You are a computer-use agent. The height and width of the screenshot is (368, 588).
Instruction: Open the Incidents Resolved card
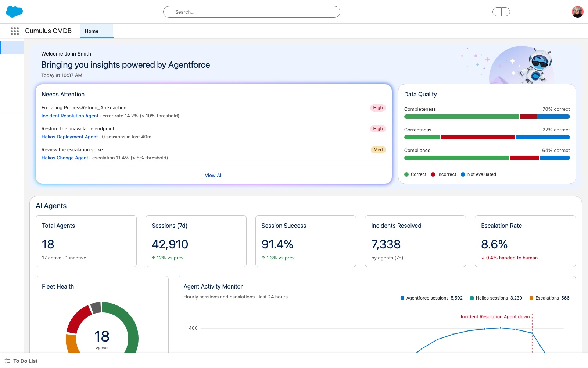point(415,241)
